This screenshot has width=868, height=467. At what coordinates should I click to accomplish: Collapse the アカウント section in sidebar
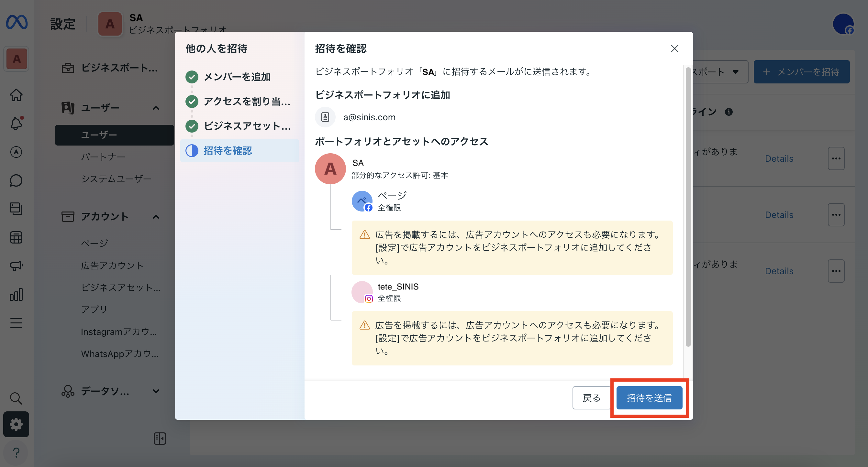[x=156, y=216]
